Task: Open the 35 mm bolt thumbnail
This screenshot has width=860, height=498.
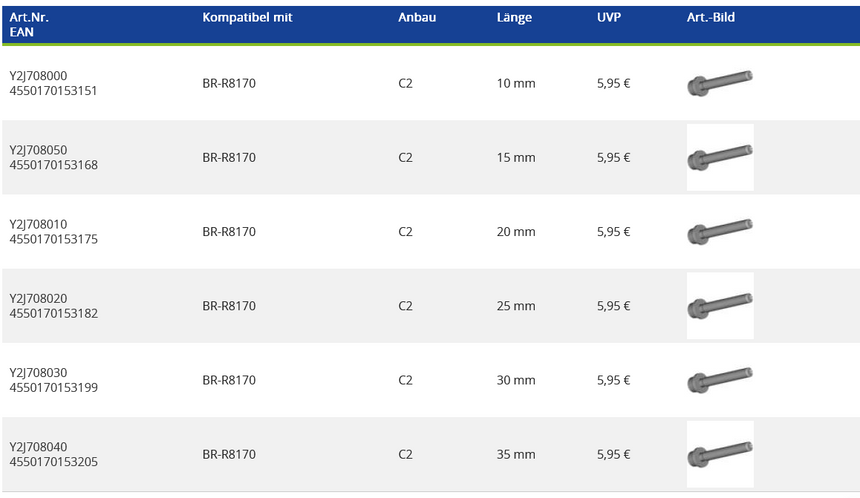Action: click(720, 454)
